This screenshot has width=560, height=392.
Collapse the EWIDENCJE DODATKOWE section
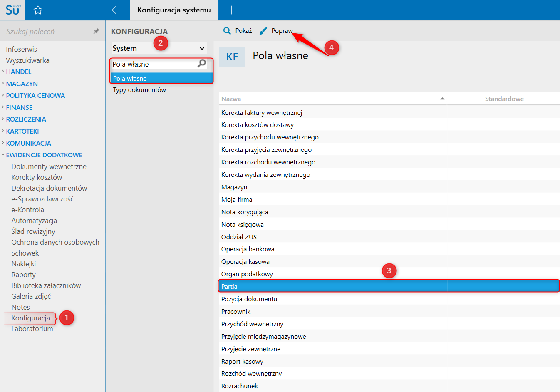tap(44, 155)
